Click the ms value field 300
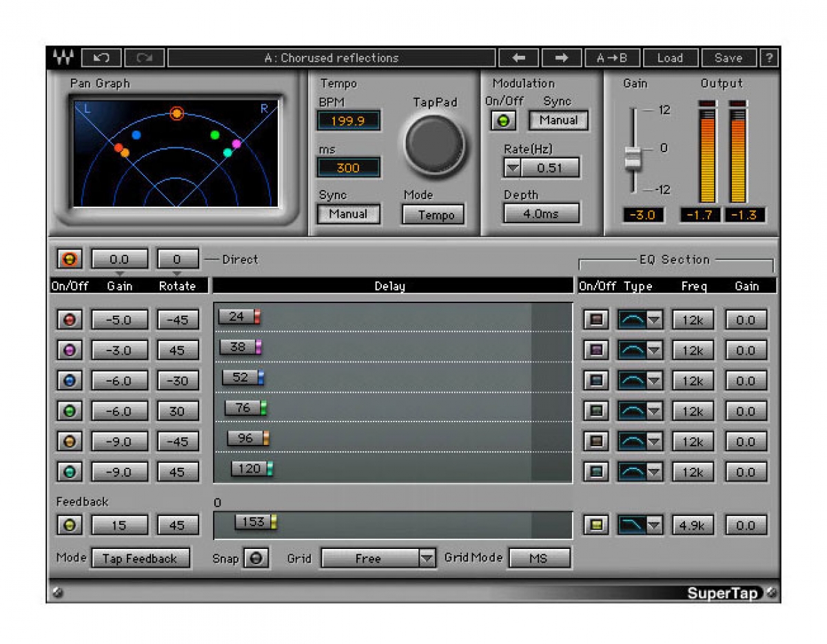Viewport: 827px width, 644px height. pos(348,167)
